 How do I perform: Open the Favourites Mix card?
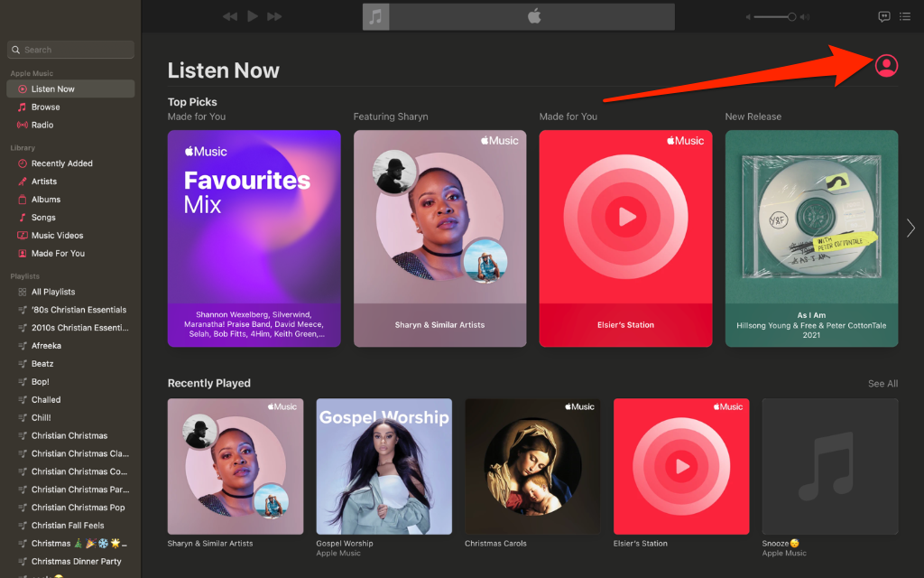click(254, 238)
